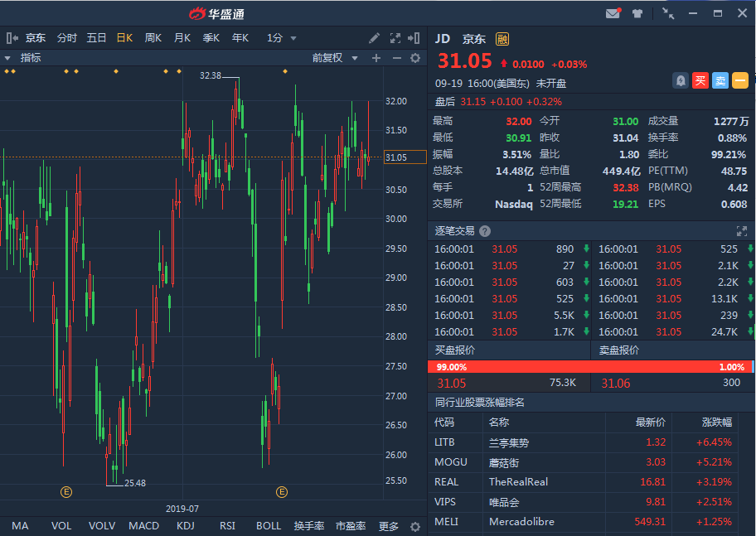The height and width of the screenshot is (536, 756).
Task: Open MELI Mercadolibre stock row
Action: tap(583, 522)
